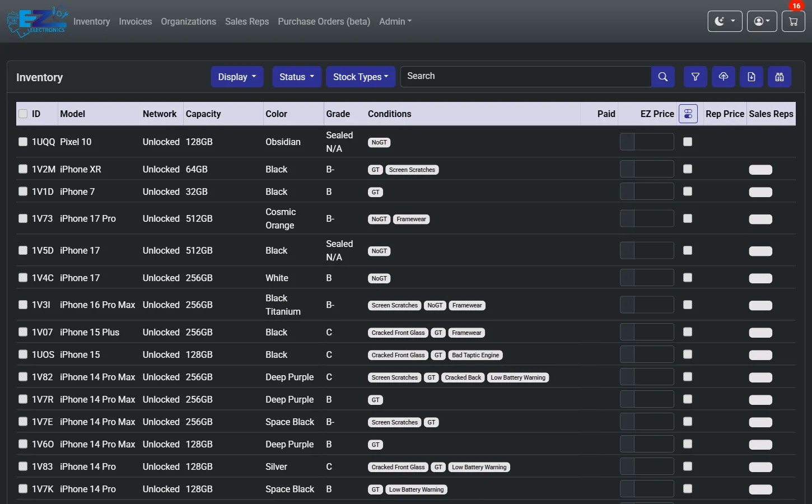
Task: Open advanced search with the binoculars icon
Action: click(x=779, y=77)
